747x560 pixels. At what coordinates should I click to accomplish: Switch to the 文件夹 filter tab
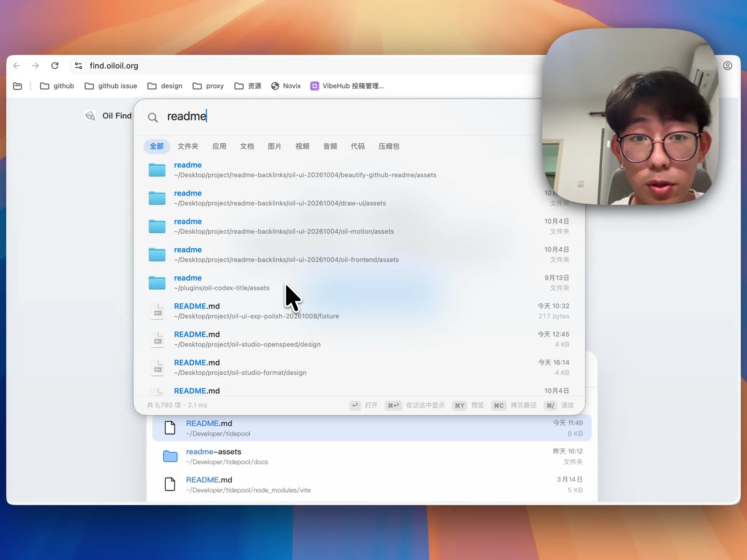pos(188,146)
